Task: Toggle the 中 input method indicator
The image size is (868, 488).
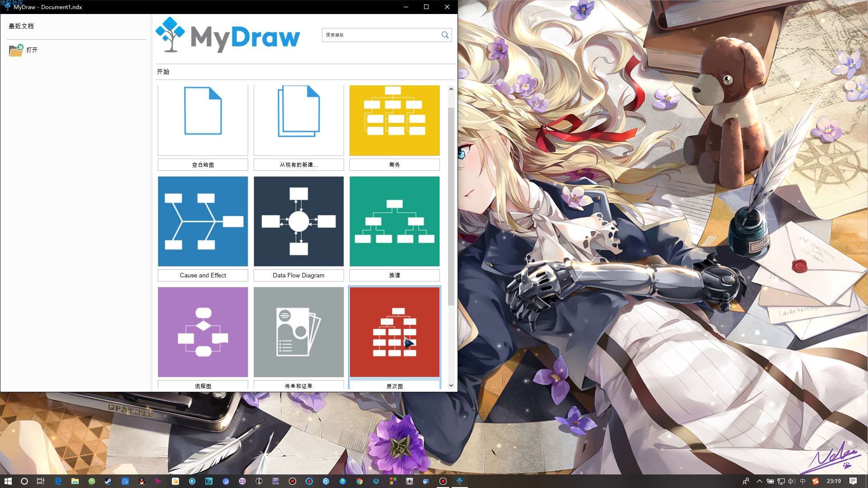Action: (x=803, y=481)
